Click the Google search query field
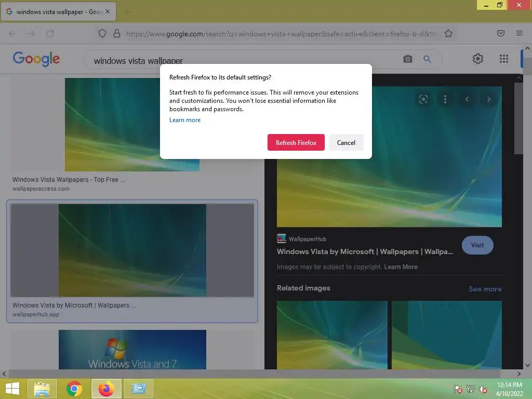Image resolution: width=532 pixels, height=399 pixels. click(244, 60)
